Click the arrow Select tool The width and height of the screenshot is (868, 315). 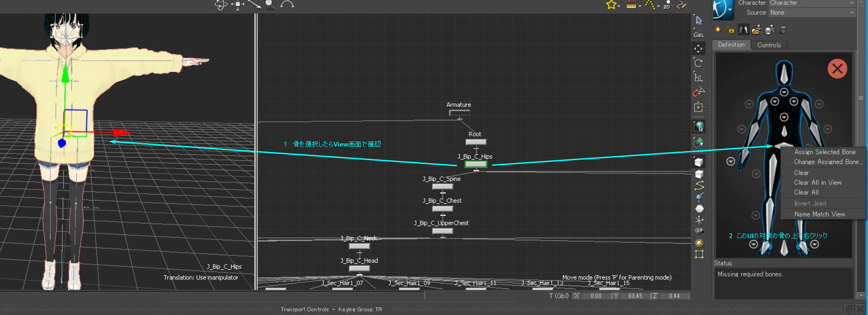[698, 20]
